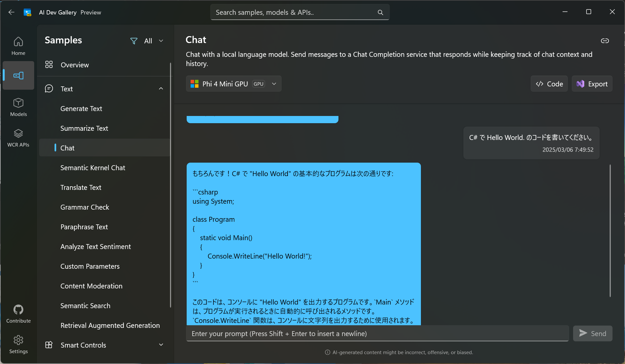Collapse the Text samples section

(x=161, y=88)
